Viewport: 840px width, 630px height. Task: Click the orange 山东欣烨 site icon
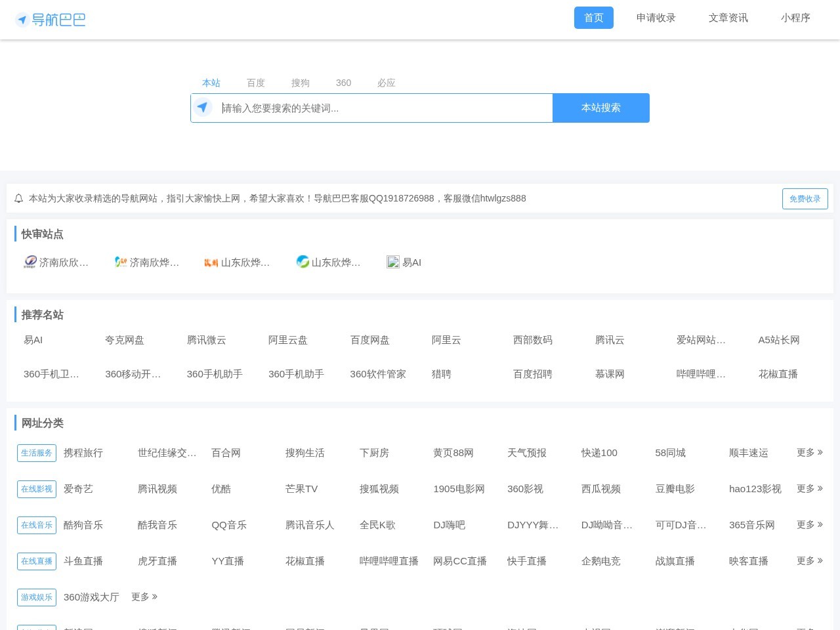[211, 262]
